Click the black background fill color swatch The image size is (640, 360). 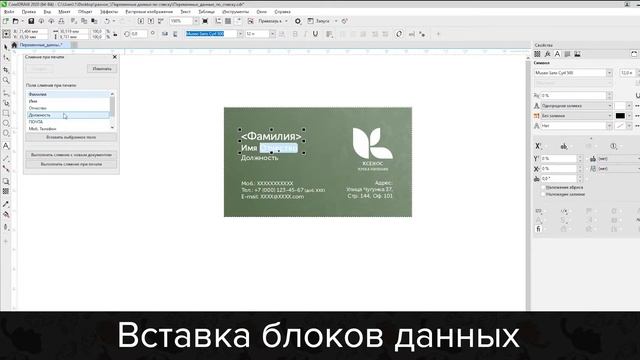coord(620,116)
